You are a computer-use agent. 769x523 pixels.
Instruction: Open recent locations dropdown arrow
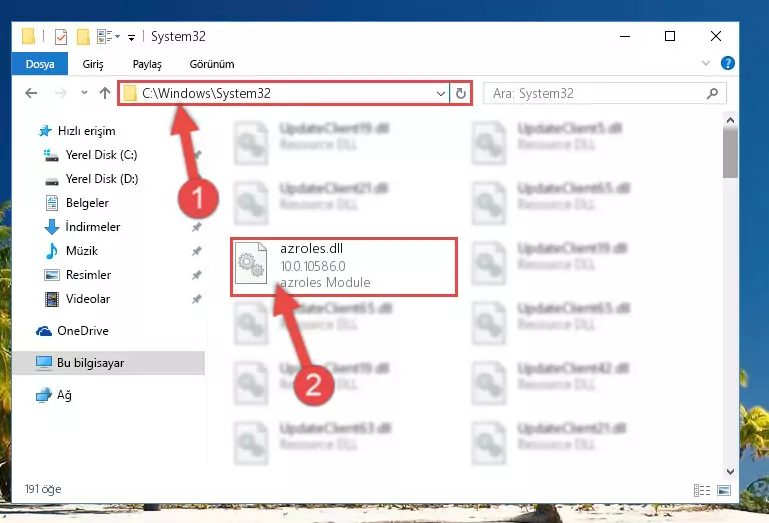tap(84, 92)
